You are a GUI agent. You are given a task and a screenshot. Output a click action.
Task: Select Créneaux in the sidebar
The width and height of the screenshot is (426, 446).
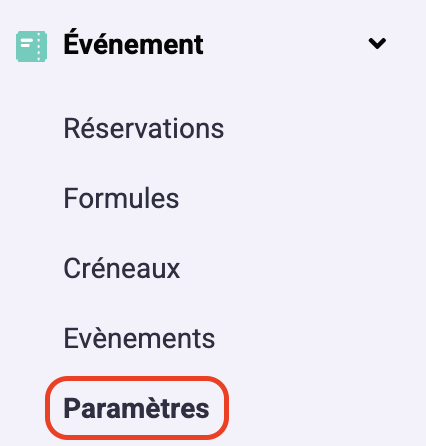122,268
